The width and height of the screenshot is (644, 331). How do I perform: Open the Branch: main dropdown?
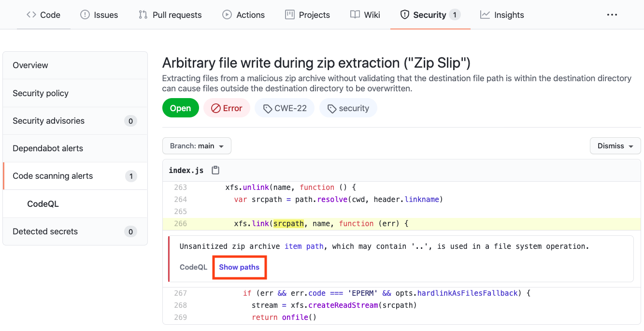pyautogui.click(x=197, y=146)
